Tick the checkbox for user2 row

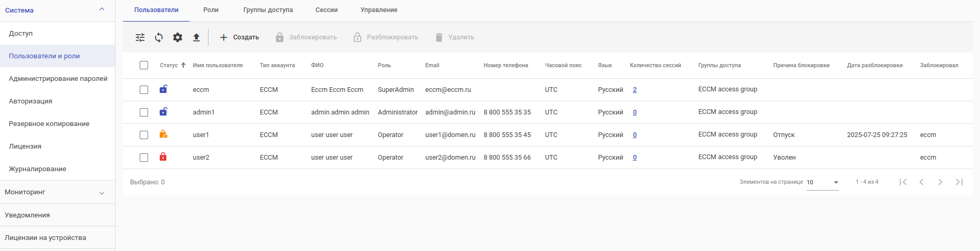pos(144,158)
